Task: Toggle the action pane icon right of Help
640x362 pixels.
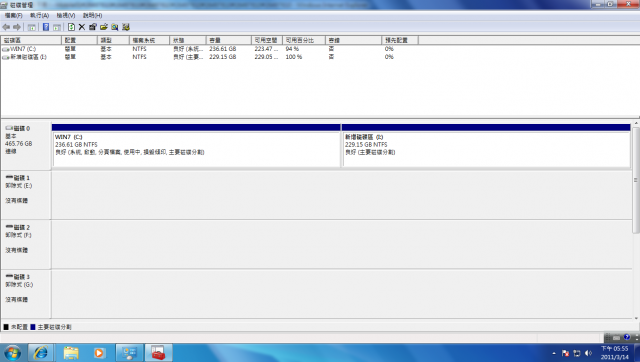Action: click(x=57, y=27)
